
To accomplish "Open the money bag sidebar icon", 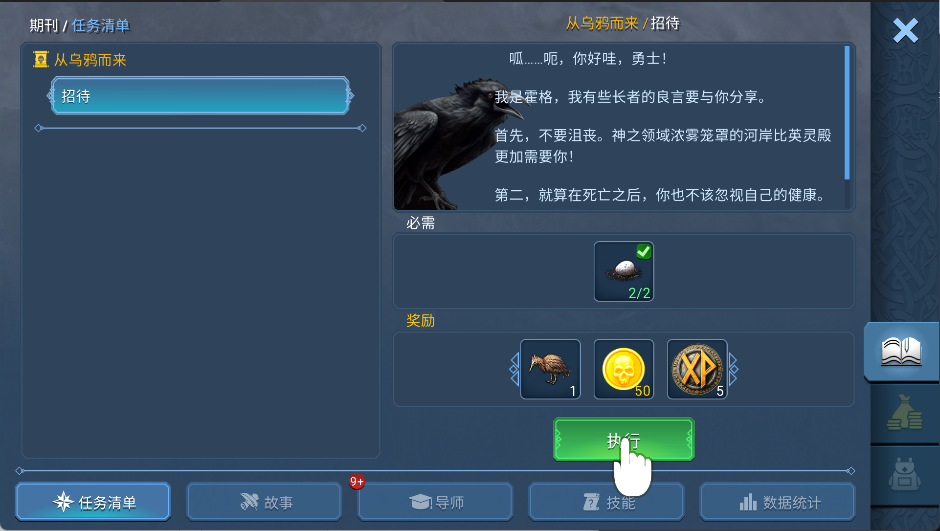I will 904,412.
